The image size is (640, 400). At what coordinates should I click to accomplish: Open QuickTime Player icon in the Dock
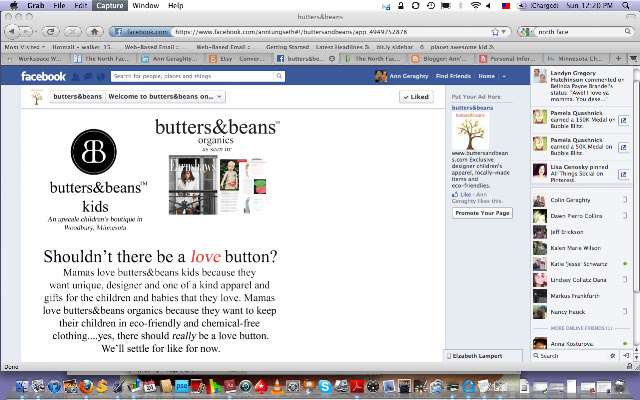[x=468, y=386]
